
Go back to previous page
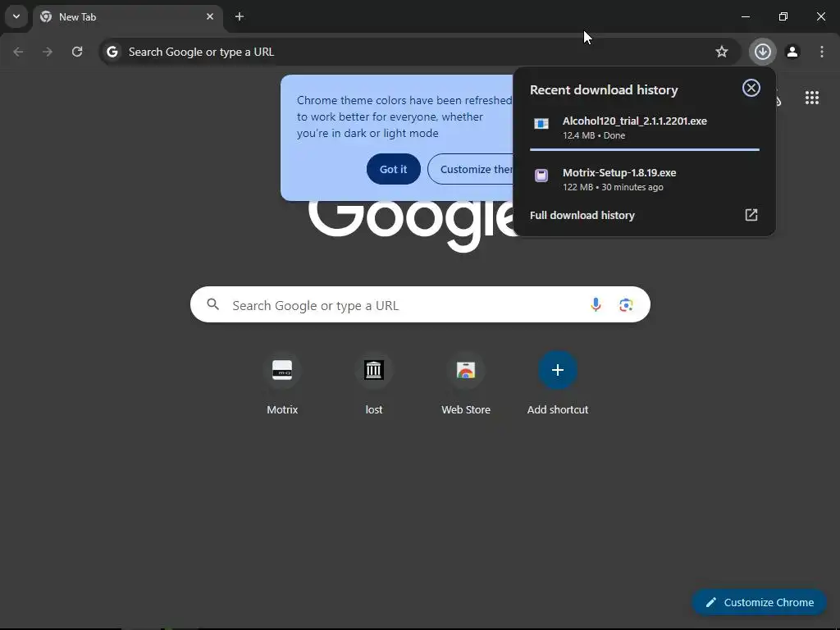coord(18,52)
